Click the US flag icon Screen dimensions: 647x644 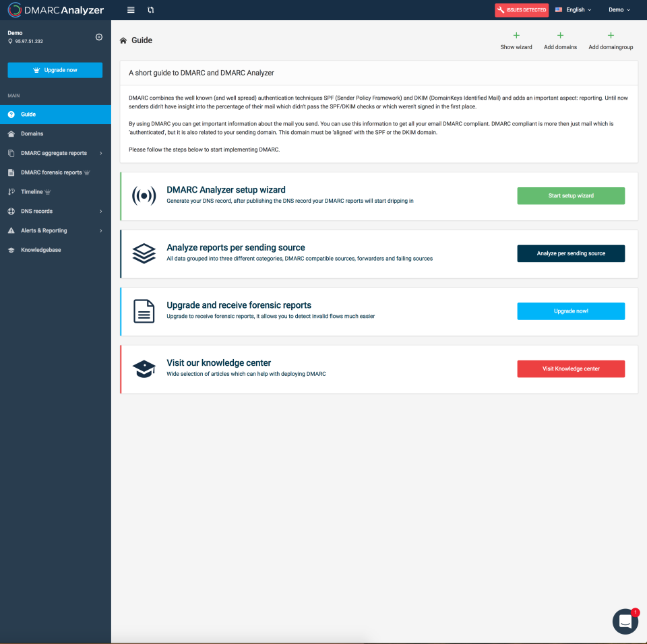[x=559, y=10]
